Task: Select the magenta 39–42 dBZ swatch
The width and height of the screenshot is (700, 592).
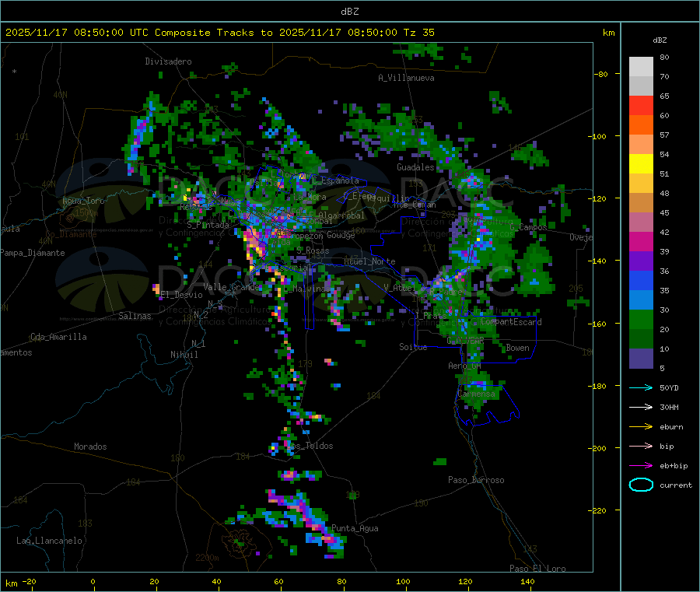Action: [x=641, y=241]
